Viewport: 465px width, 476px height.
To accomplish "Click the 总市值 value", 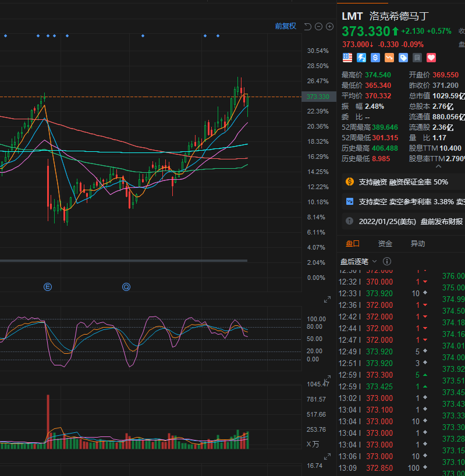I will (x=449, y=96).
